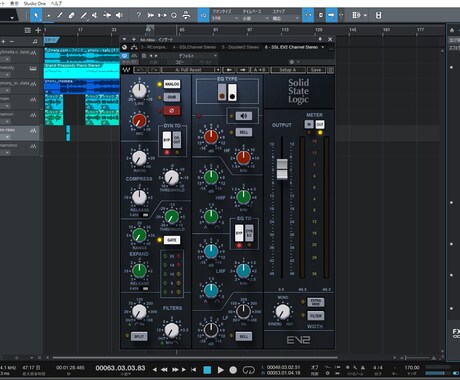The width and height of the screenshot is (460, 380).
Task: Open the Snap mode dropdown
Action: pyautogui.click(x=285, y=19)
